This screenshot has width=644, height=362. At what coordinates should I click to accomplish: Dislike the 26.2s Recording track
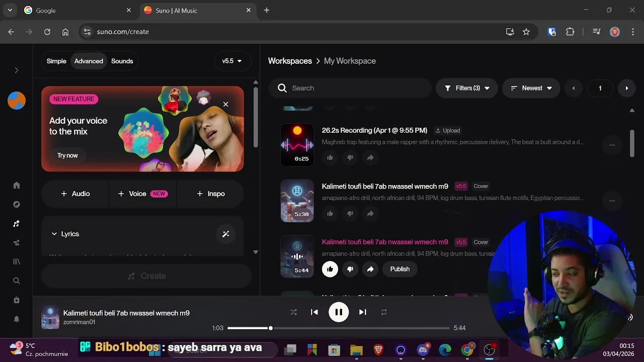coord(350,158)
